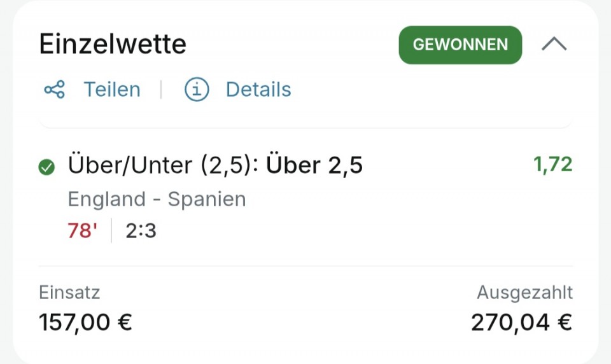Click the 78' match minute indicator
The width and height of the screenshot is (611, 364).
(82, 230)
